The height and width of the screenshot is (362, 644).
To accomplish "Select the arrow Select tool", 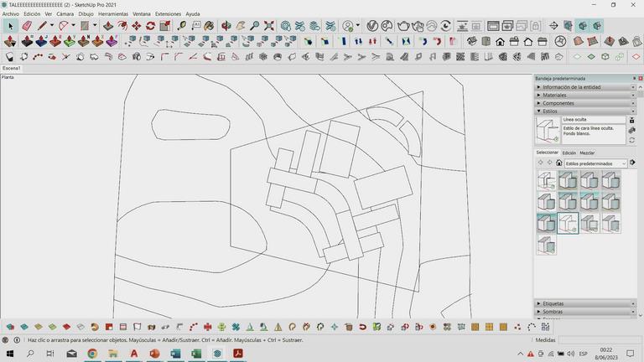I will point(10,26).
